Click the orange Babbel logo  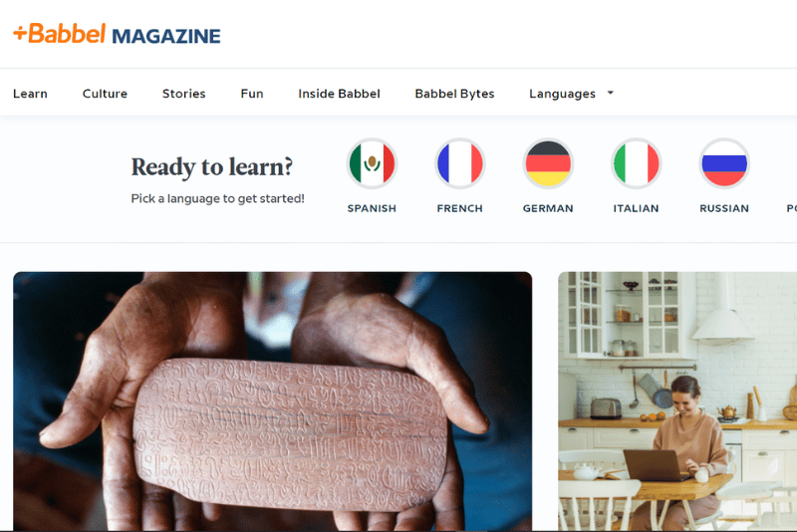tap(60, 34)
